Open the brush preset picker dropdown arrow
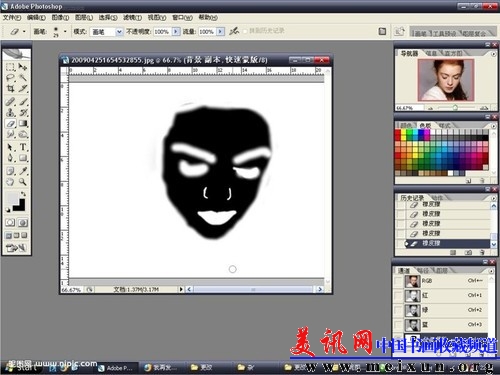Viewport: 500px width, 375px height. click(65, 32)
